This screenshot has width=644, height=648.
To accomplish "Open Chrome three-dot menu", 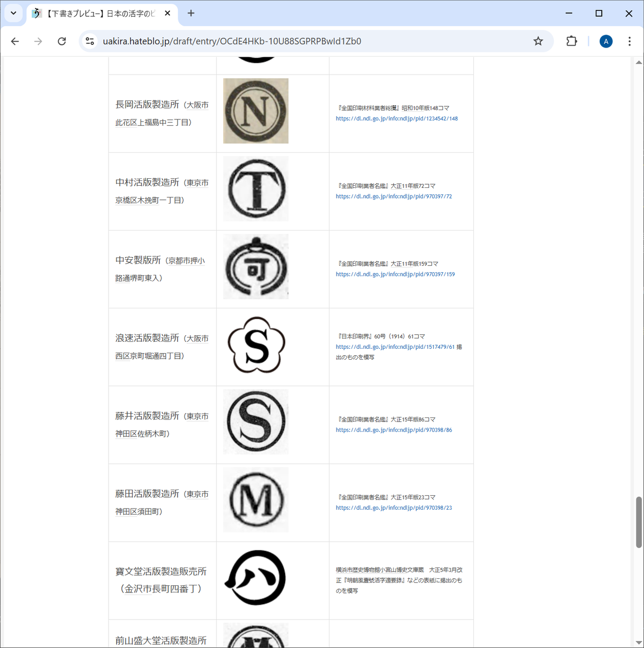I will 629,41.
